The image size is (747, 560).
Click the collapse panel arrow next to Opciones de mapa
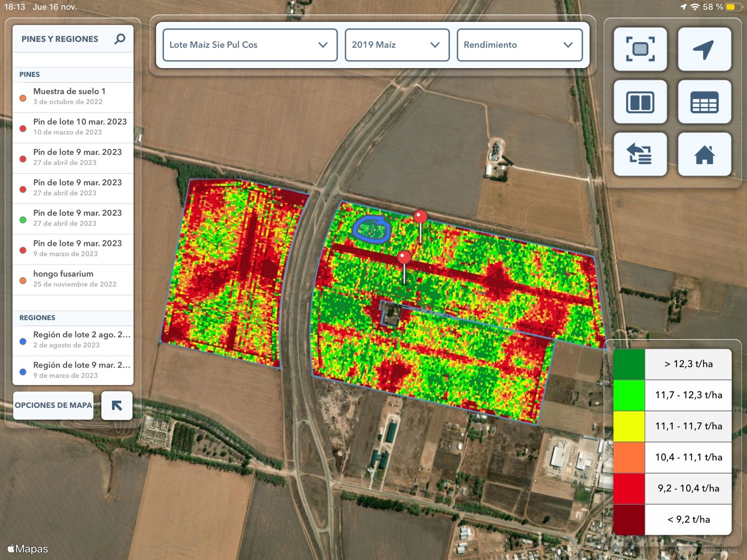(117, 406)
